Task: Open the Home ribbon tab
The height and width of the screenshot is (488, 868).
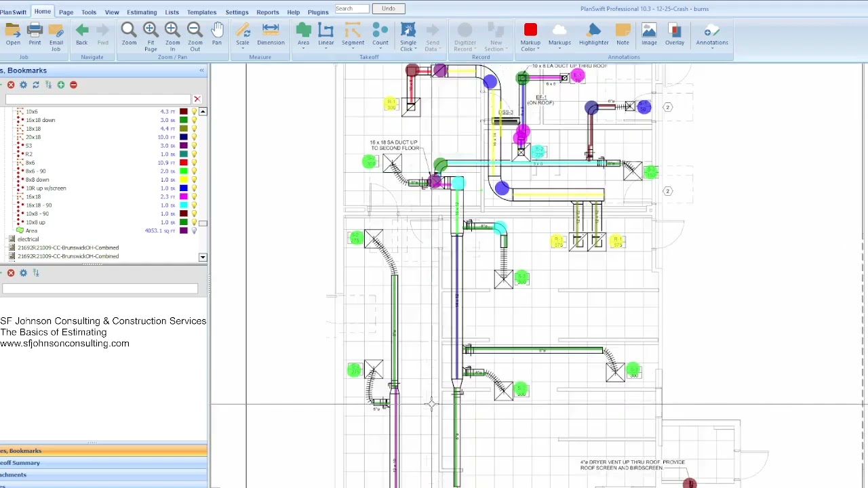Action: 42,12
